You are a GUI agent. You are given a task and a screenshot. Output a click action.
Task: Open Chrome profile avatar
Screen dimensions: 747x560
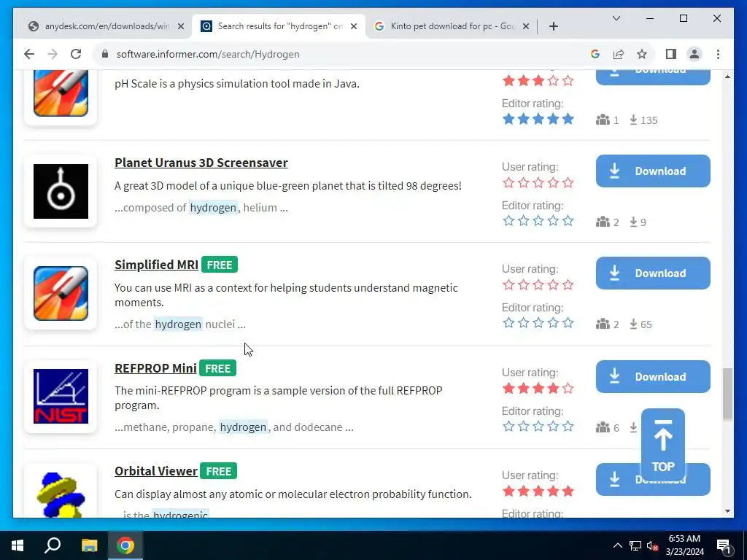click(x=694, y=54)
